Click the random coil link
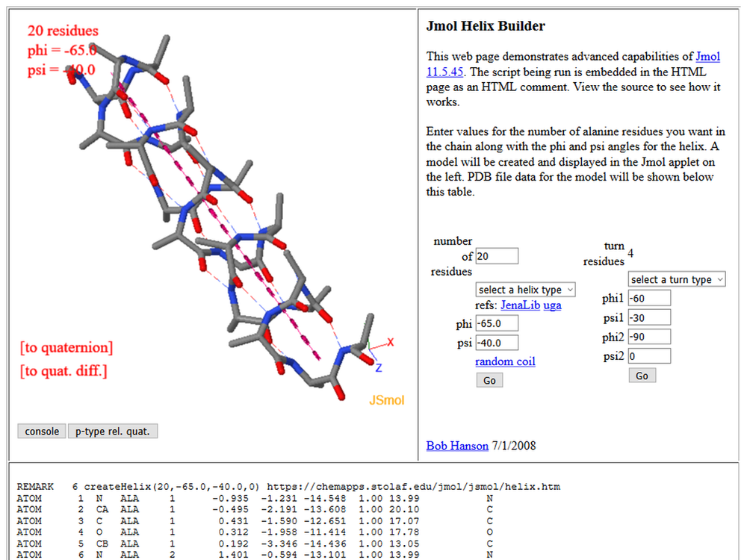 point(505,361)
